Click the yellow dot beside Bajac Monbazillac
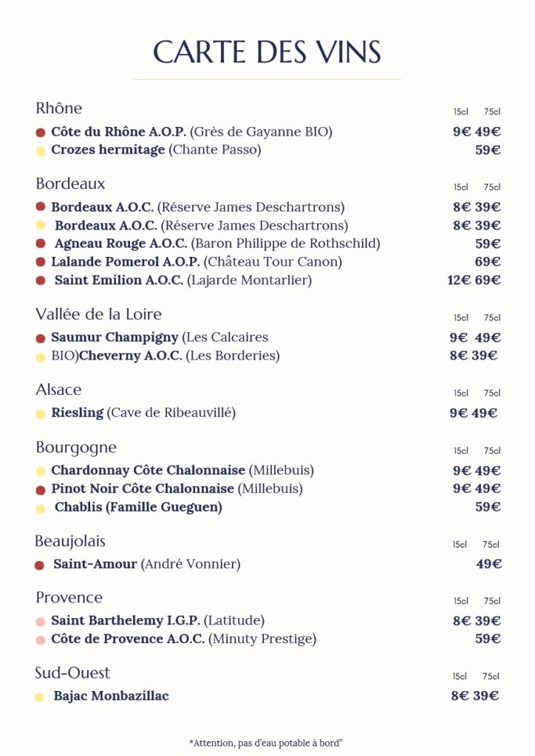Viewport: 535px width, 756px height. point(40,697)
